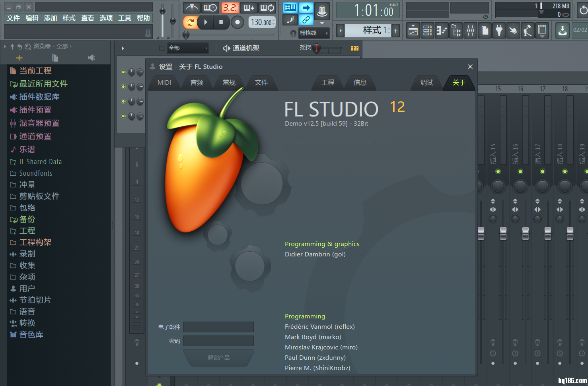588x386 pixels.
Task: Switch to the MIDI settings tab
Action: point(164,83)
